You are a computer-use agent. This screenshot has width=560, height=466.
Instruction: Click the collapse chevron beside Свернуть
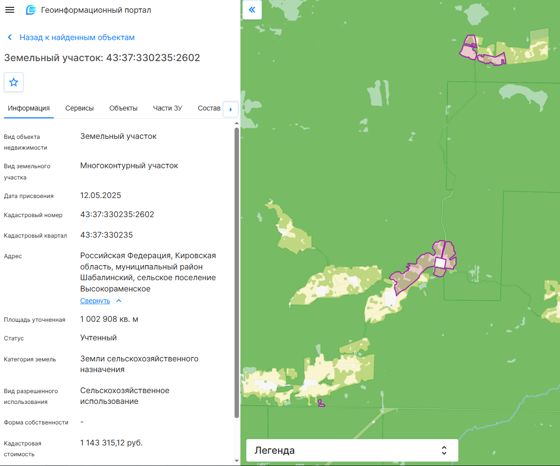119,301
